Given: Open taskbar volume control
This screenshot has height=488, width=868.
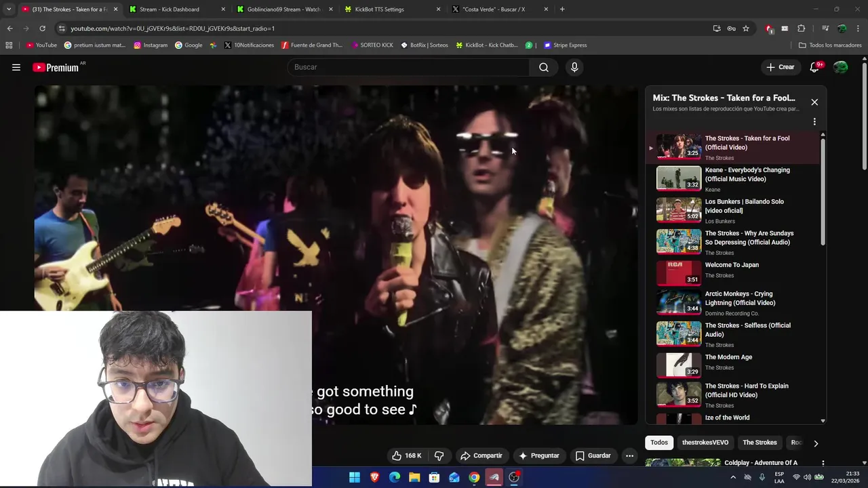Looking at the screenshot, I should click(x=807, y=477).
